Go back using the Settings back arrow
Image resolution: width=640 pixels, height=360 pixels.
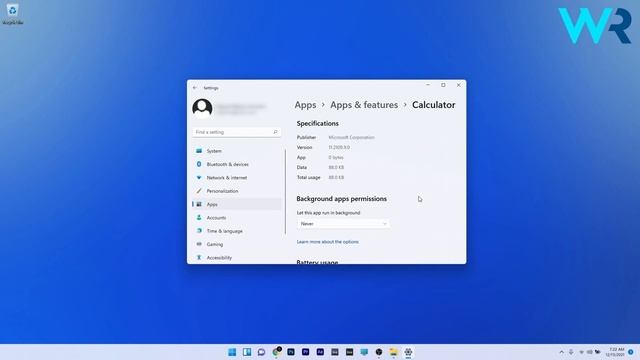(195, 88)
